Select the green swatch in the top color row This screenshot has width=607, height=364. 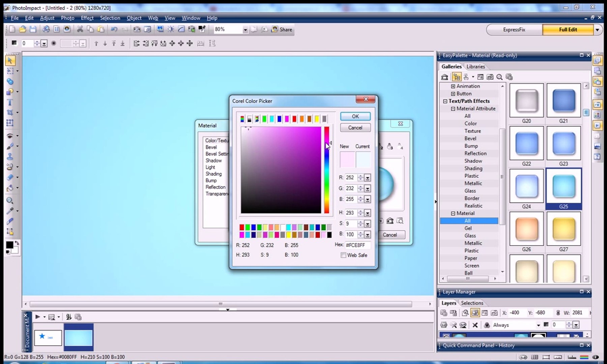pyautogui.click(x=264, y=119)
